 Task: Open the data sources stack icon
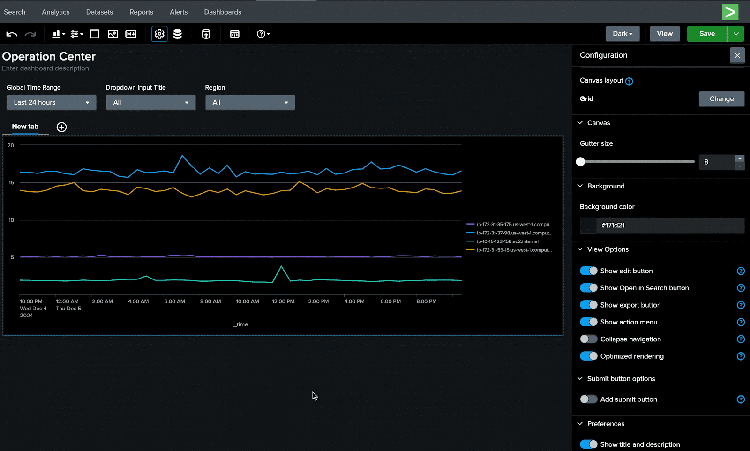[177, 34]
